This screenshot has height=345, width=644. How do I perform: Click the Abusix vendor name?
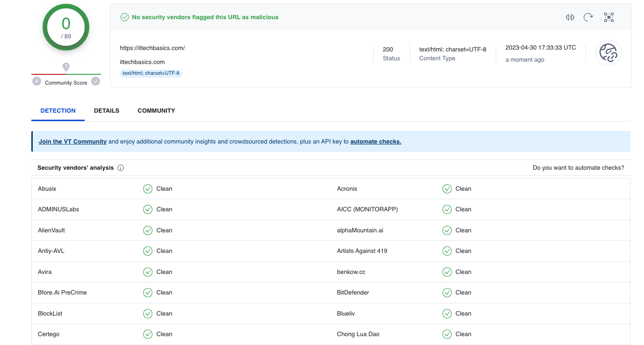[x=47, y=189]
